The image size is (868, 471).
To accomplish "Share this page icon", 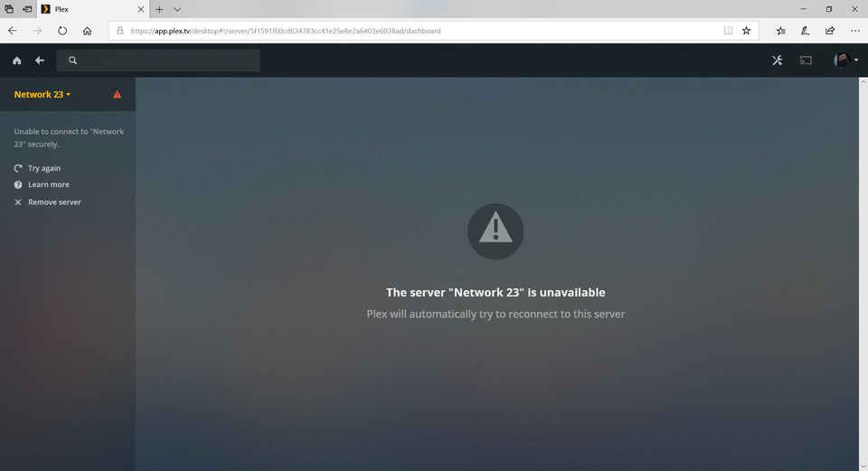I will (x=830, y=31).
